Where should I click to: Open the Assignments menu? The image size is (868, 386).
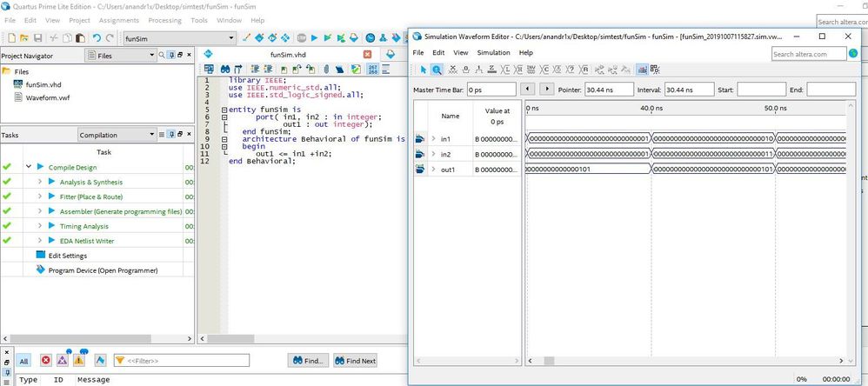click(x=118, y=20)
